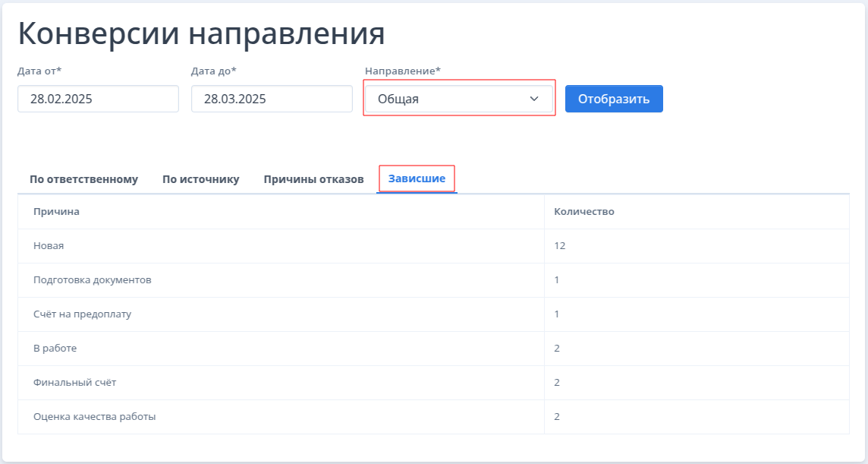This screenshot has height=464, width=868.
Task: Click the count in Оценка качества работы row
Action: [557, 416]
